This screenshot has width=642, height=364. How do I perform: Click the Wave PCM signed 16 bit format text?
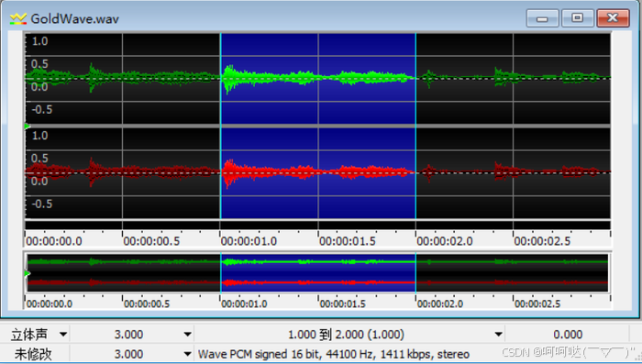pyautogui.click(x=334, y=354)
